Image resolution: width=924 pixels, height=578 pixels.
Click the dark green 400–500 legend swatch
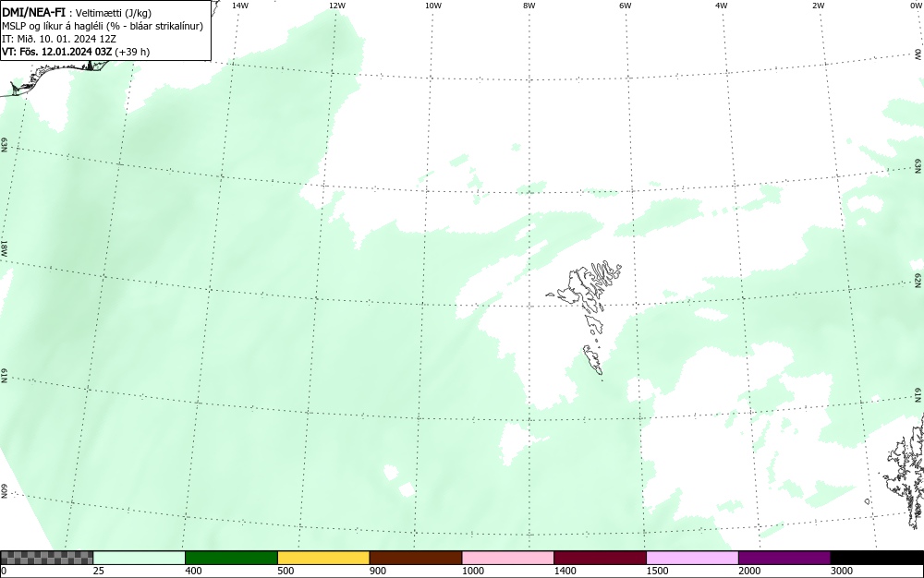[x=231, y=558]
